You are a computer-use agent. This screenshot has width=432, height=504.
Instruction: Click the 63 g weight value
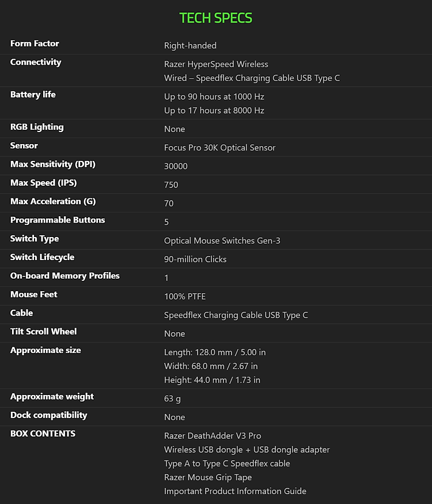(172, 398)
